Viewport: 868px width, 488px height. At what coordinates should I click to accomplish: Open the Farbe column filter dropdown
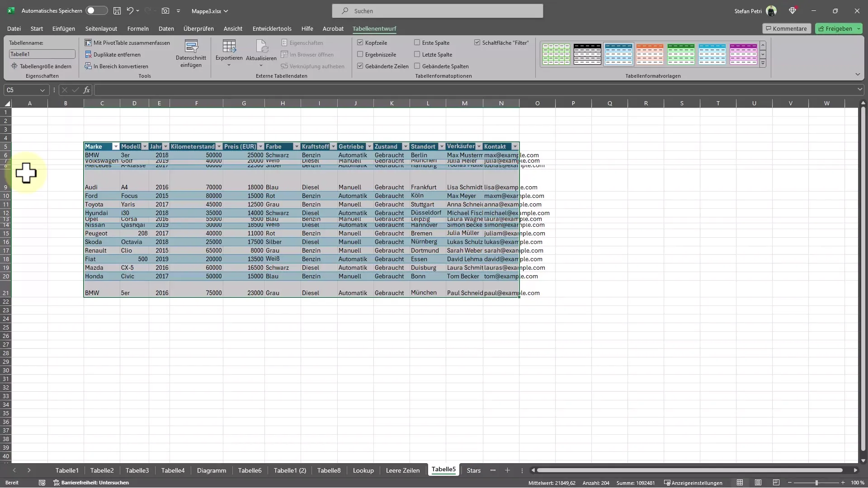(297, 147)
